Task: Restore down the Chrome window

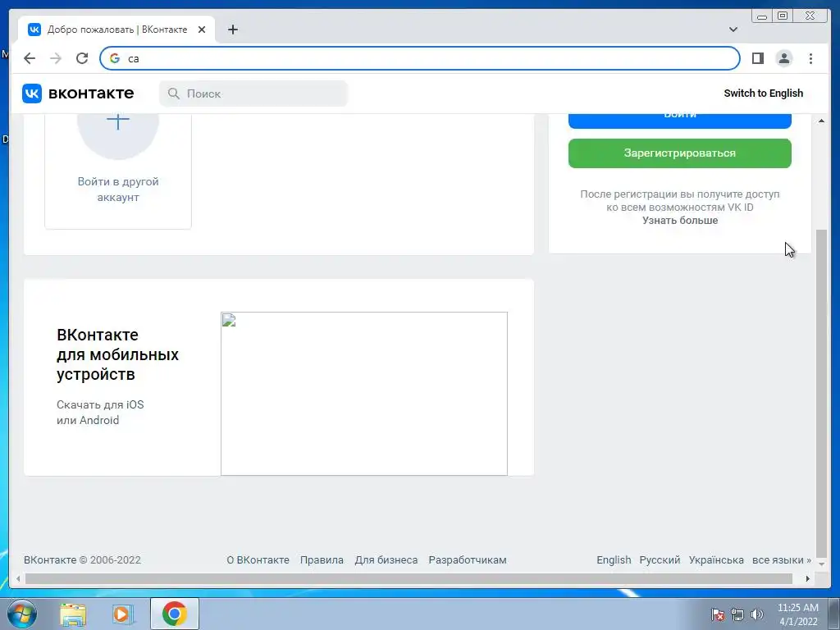Action: (783, 16)
